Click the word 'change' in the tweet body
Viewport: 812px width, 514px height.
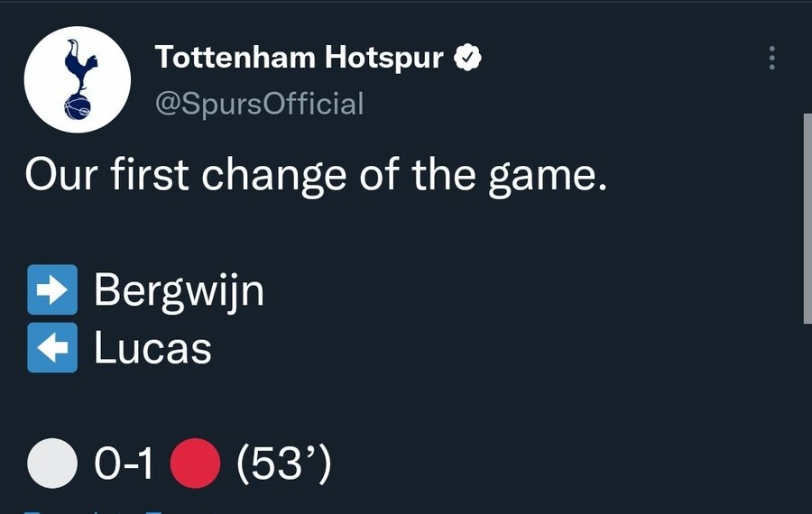[273, 177]
